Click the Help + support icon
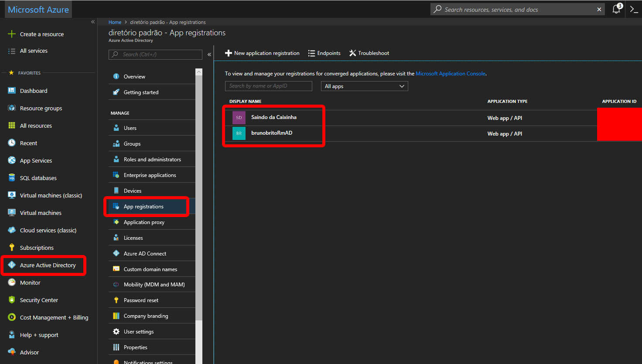 (12, 335)
